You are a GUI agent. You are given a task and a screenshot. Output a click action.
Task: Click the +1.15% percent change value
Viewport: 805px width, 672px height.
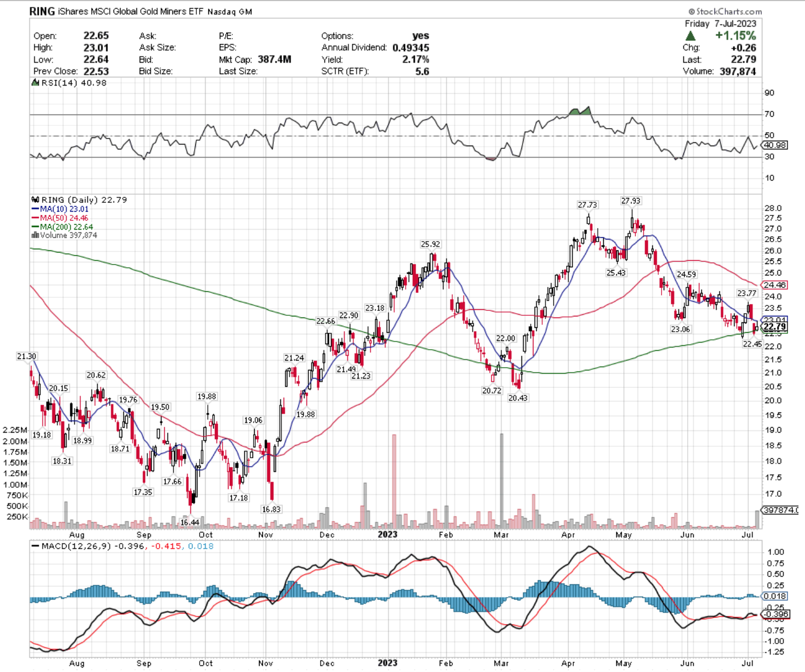tap(736, 36)
